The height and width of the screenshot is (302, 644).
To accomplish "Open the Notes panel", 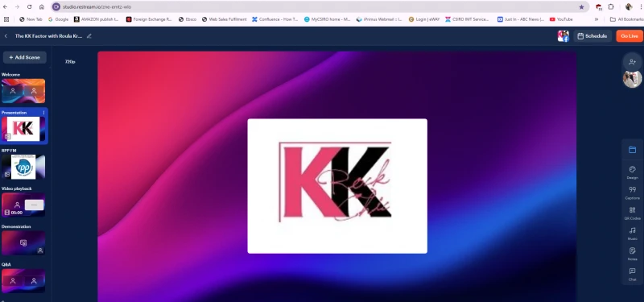I will 632,253.
